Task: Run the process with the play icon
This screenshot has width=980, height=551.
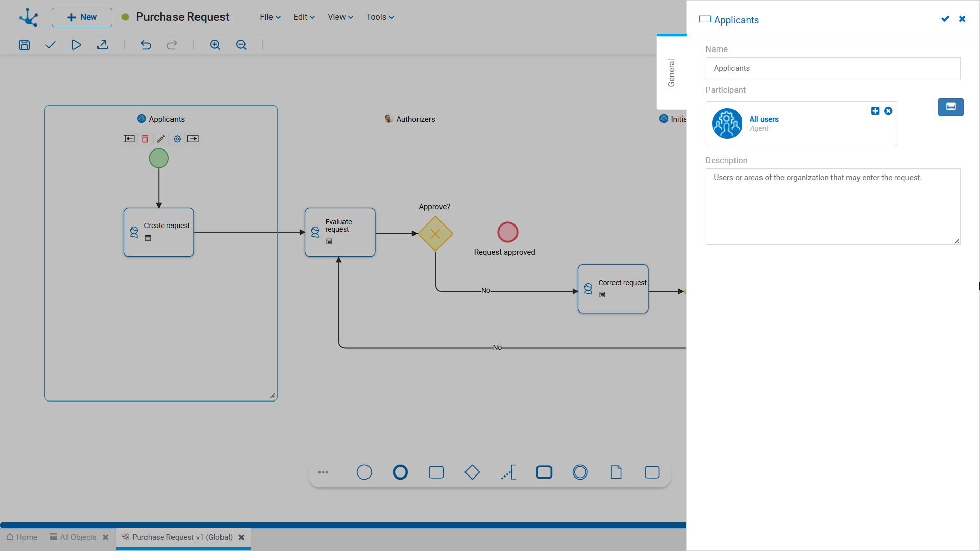Action: [76, 45]
